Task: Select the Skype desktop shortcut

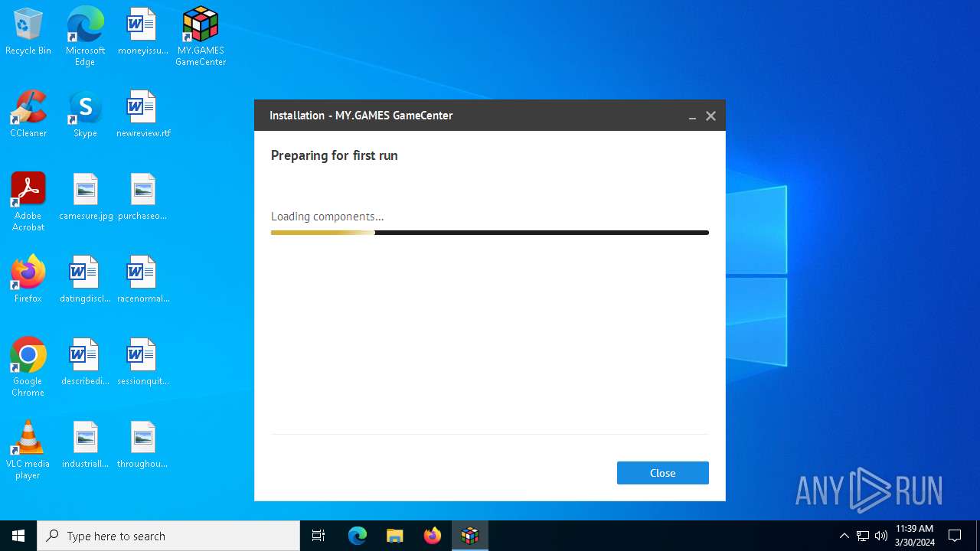Action: (x=85, y=115)
